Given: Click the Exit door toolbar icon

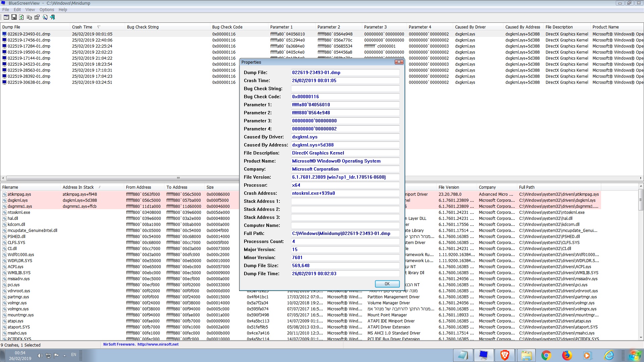Looking at the screenshot, I should (52, 17).
